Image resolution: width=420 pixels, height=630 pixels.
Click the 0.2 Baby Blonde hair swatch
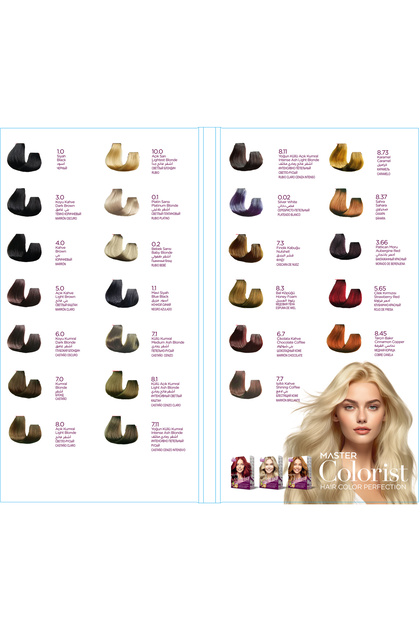pos(122,248)
